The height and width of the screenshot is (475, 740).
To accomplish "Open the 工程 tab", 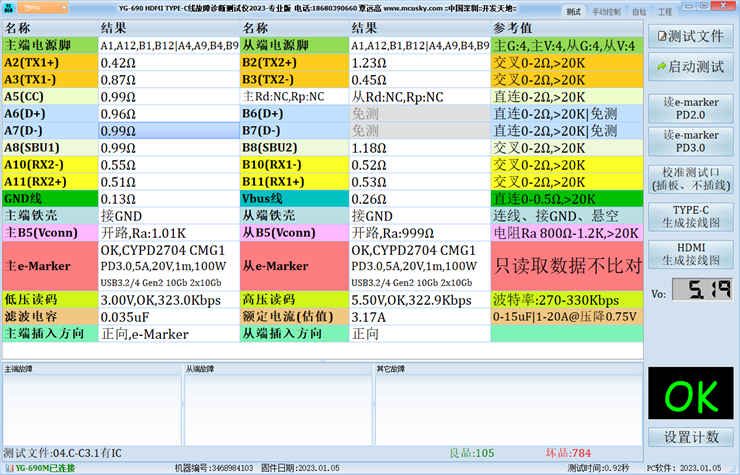I will pyautogui.click(x=665, y=12).
